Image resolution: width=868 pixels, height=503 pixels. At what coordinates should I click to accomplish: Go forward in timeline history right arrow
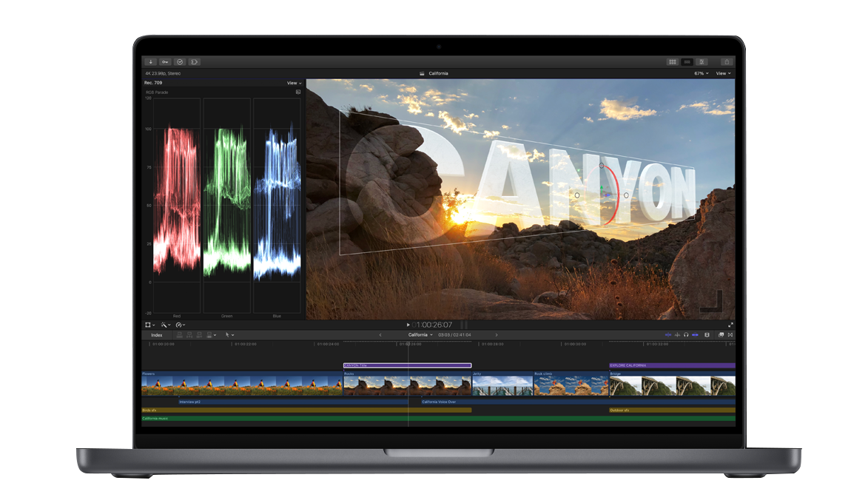(497, 335)
